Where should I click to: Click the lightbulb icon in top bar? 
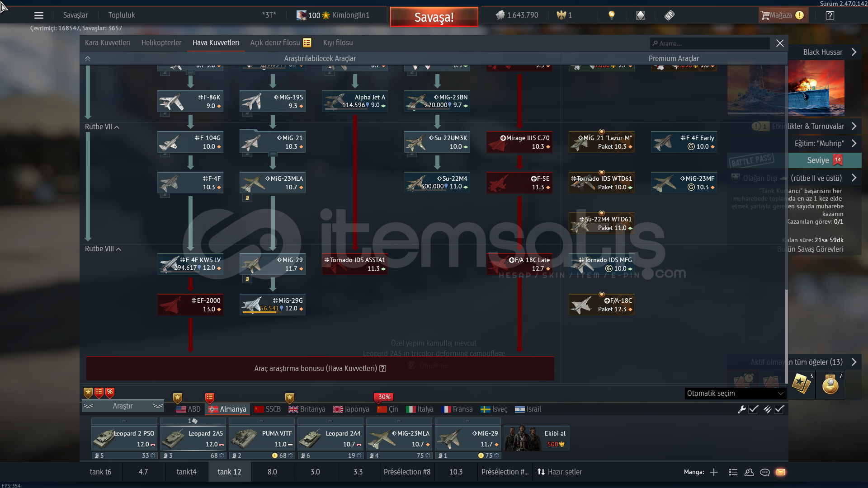(612, 15)
